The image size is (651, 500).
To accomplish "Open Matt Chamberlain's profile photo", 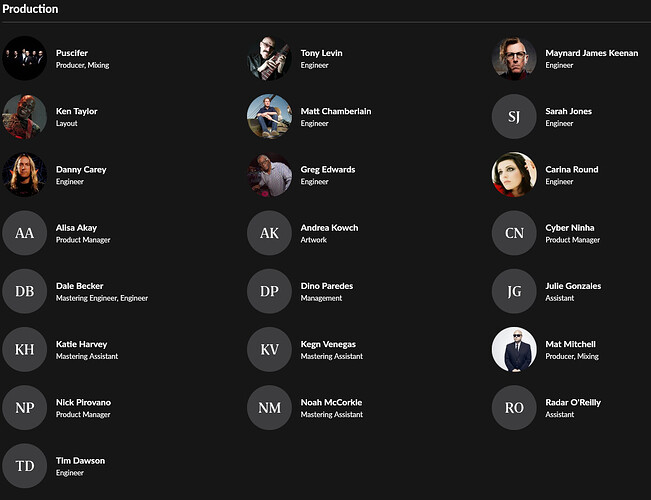I will [269, 116].
